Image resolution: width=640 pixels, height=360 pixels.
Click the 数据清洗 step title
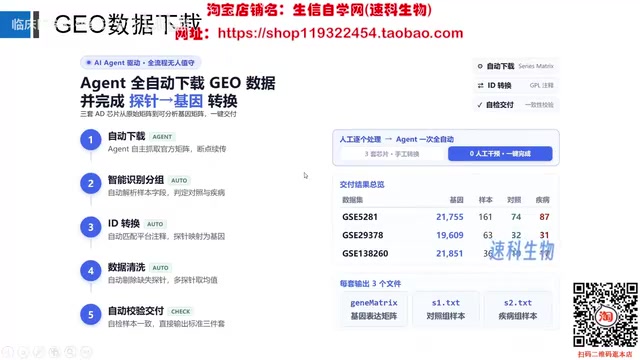(127, 267)
